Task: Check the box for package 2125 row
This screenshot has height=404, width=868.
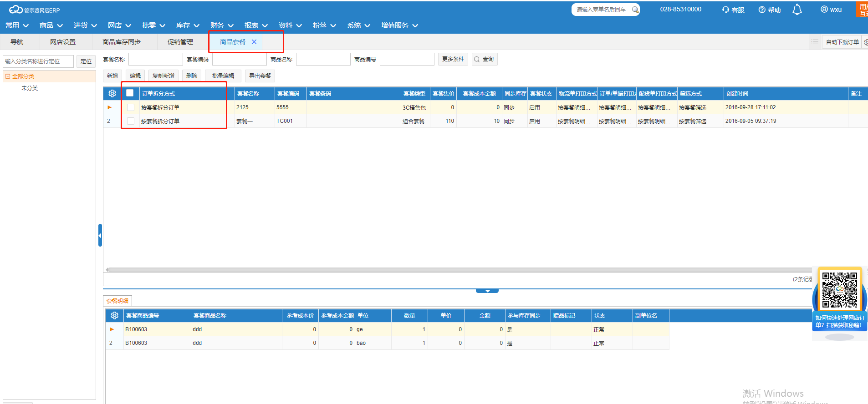Action: coord(131,107)
